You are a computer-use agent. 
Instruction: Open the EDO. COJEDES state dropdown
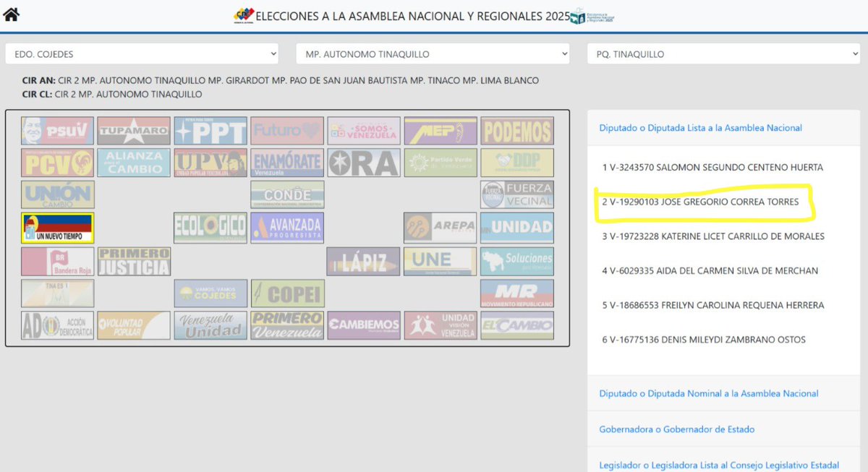pyautogui.click(x=142, y=54)
